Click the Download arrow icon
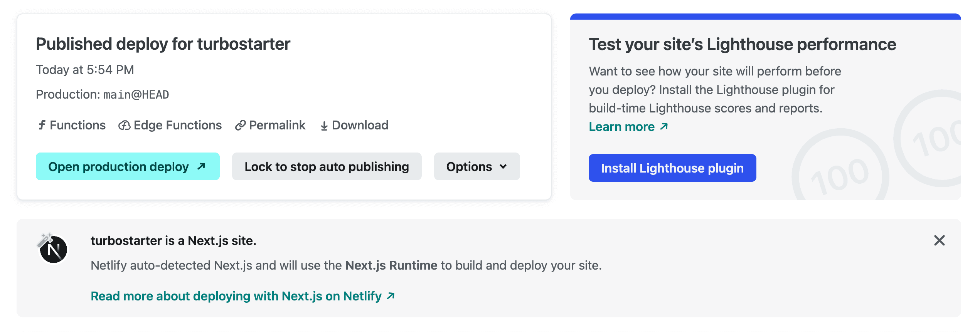980x332 pixels. [x=324, y=126]
